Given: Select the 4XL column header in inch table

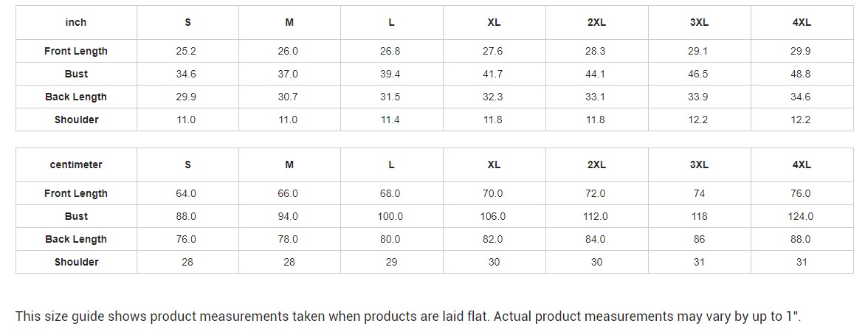Looking at the screenshot, I should pyautogui.click(x=801, y=22).
